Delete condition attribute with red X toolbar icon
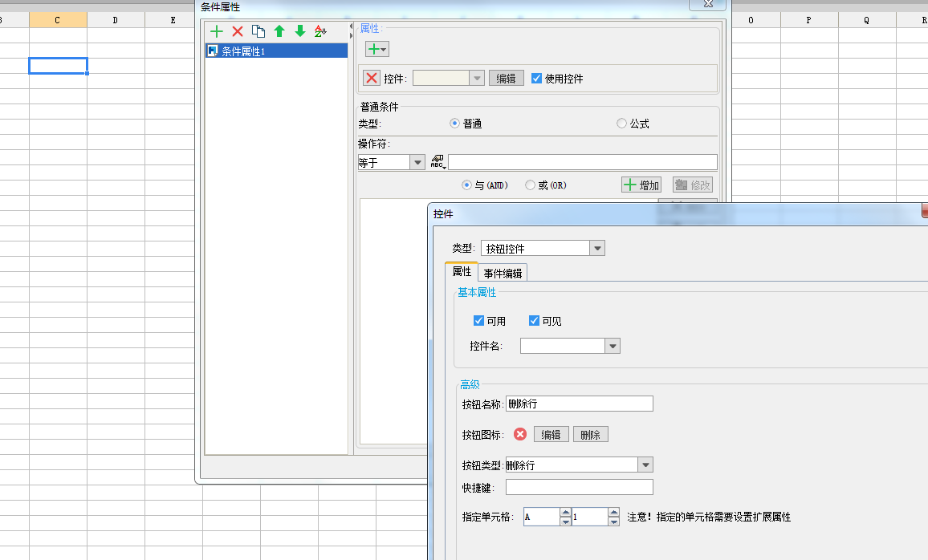 coord(238,31)
